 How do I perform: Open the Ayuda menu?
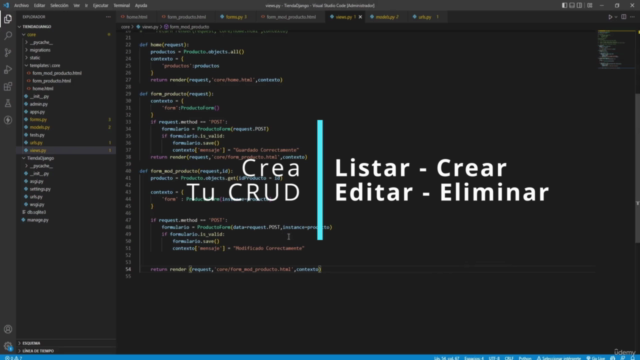[x=141, y=5]
